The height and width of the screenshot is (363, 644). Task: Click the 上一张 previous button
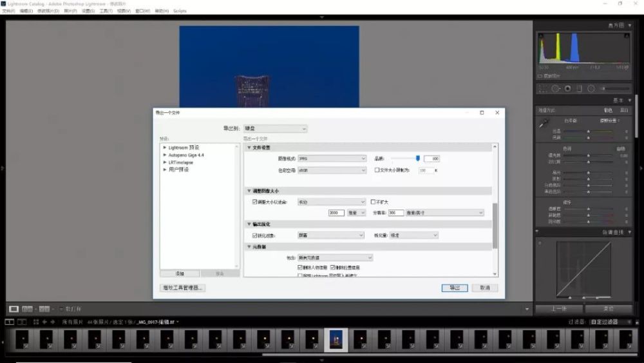[559, 309]
